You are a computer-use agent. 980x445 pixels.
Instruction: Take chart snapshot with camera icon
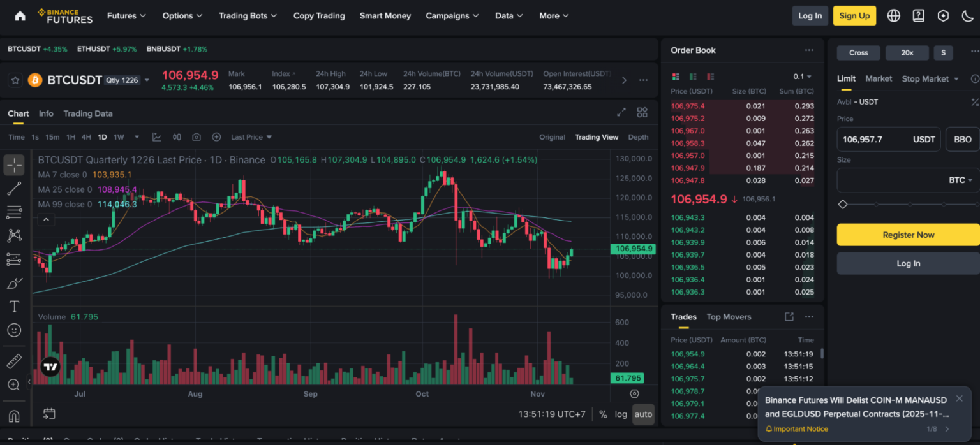coord(197,137)
